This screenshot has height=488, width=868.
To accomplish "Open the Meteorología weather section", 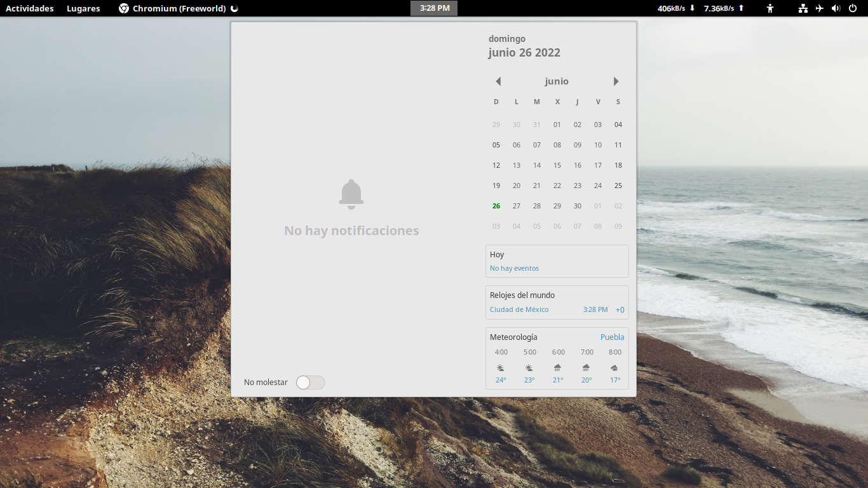I will pyautogui.click(x=557, y=358).
